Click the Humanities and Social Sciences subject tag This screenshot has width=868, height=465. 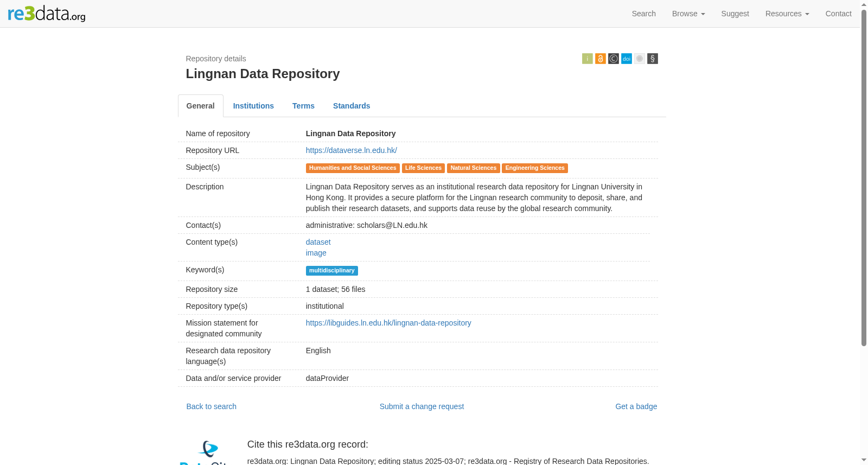(353, 168)
